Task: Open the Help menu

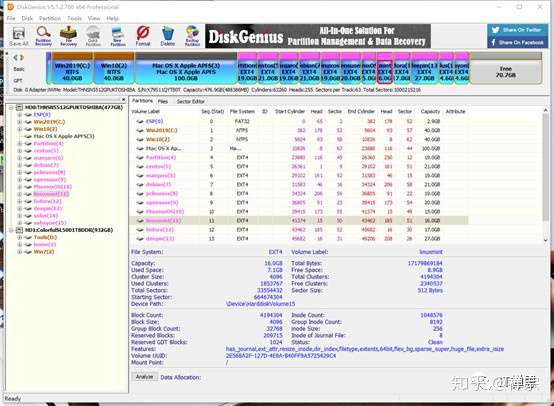Action: tap(112, 18)
